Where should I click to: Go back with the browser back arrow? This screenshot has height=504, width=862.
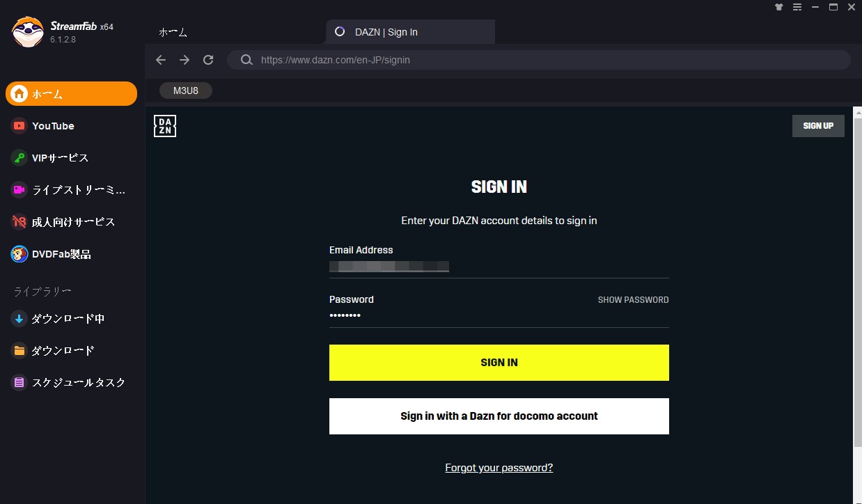pyautogui.click(x=161, y=60)
